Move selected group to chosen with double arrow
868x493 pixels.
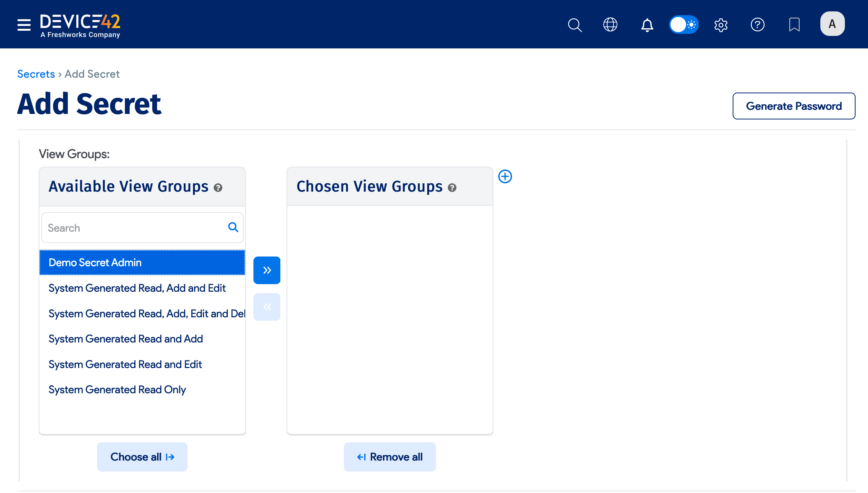pos(267,270)
